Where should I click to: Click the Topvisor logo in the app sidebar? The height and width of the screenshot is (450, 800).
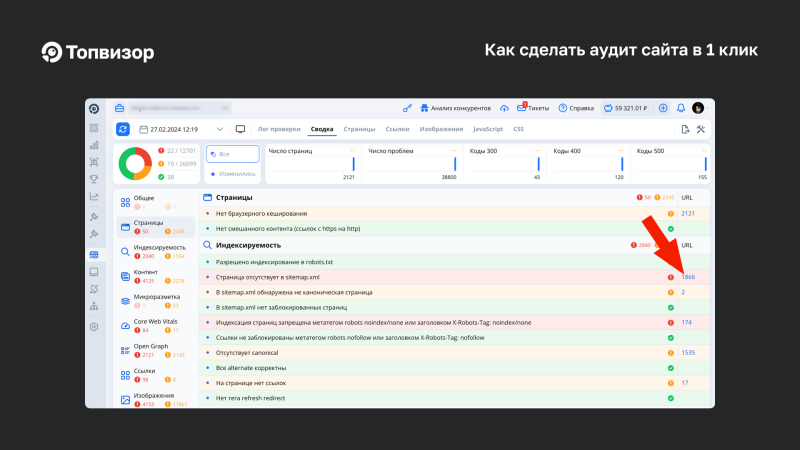(94, 109)
